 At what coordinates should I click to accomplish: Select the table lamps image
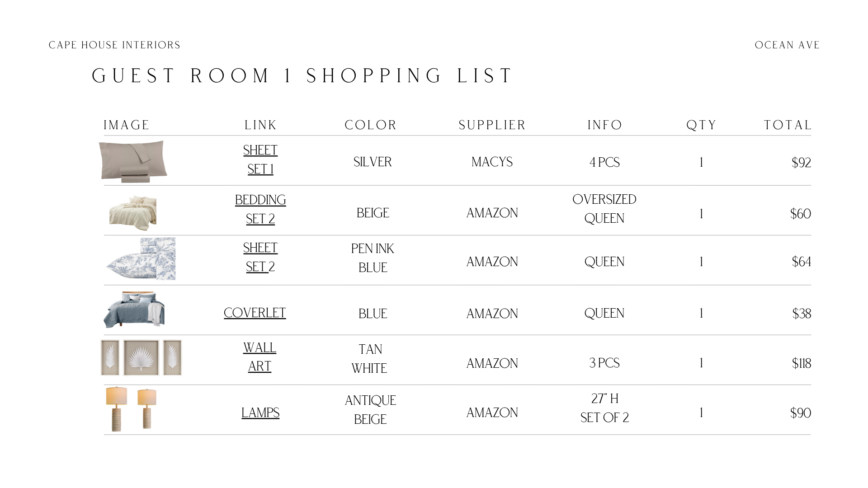[131, 409]
